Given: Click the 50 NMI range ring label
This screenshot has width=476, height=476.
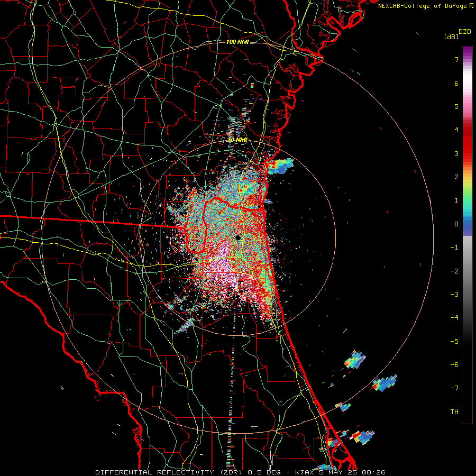Looking at the screenshot, I should point(237,140).
